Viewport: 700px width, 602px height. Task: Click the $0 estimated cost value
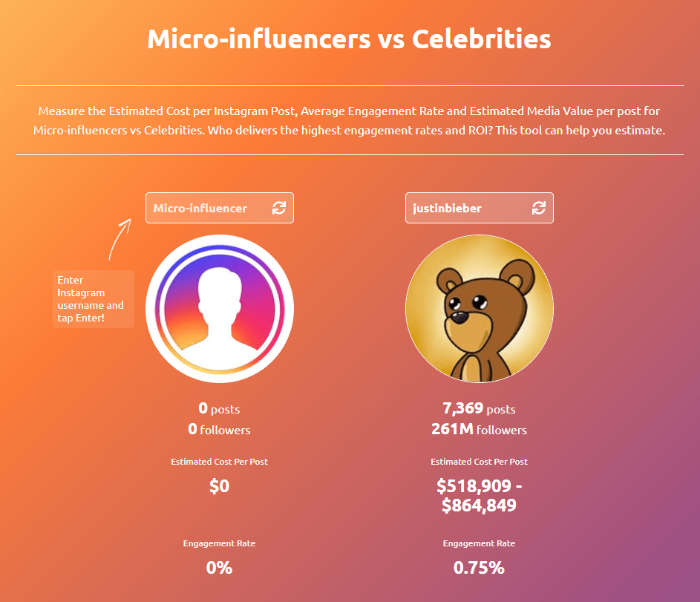click(219, 487)
